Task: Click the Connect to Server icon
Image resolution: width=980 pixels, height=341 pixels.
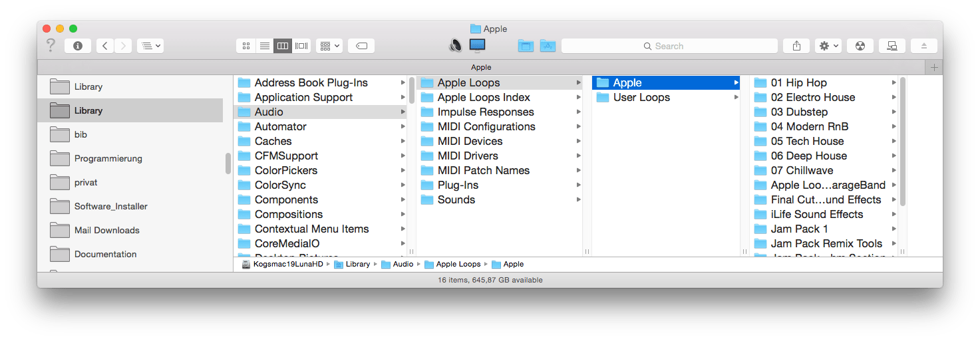Action: 892,46
